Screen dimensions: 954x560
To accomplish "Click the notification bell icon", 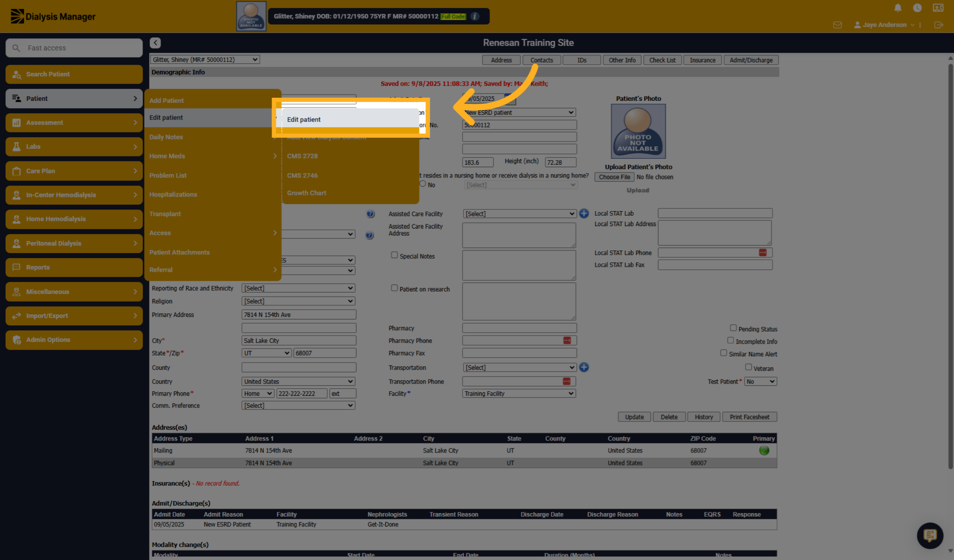I will point(898,8).
